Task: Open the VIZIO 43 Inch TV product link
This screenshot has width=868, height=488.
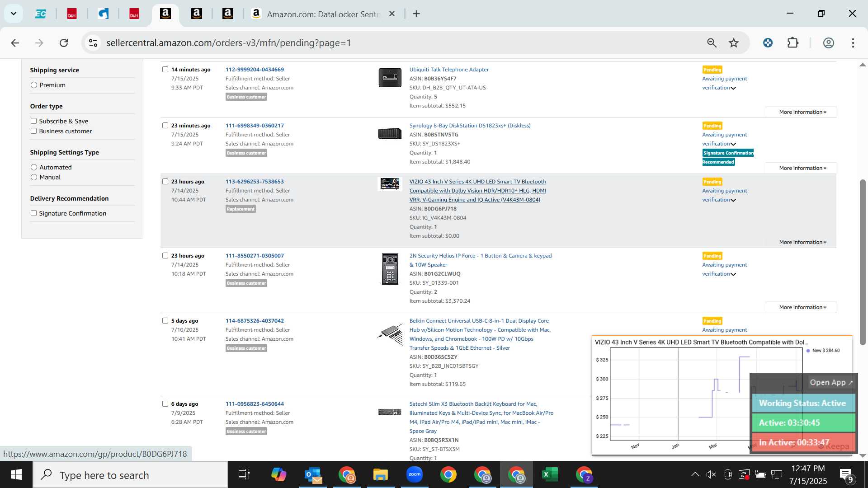Action: click(477, 191)
